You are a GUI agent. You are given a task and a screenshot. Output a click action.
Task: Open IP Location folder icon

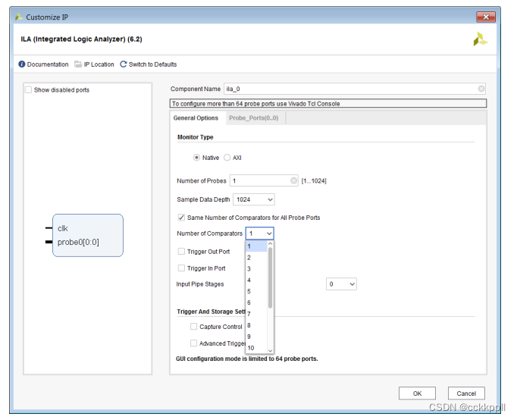point(78,64)
